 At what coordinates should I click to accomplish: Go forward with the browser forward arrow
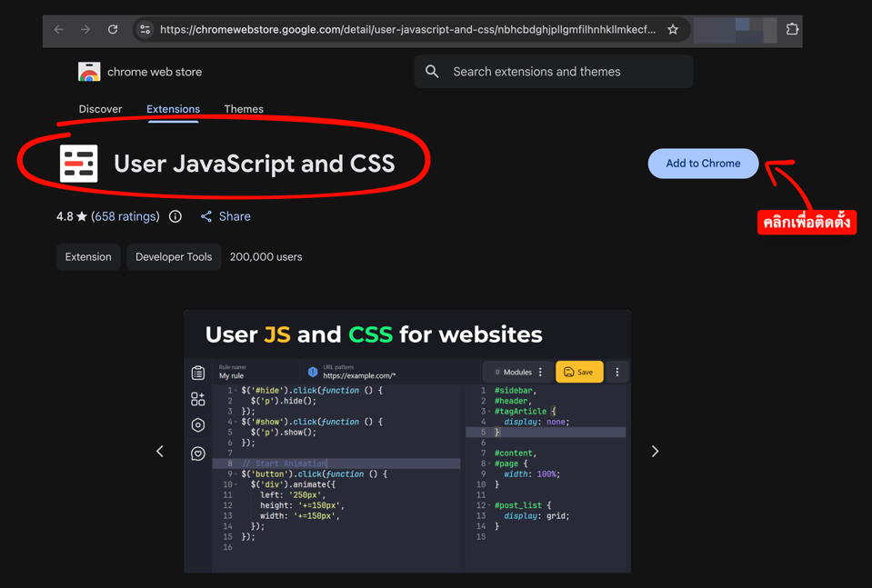pos(85,29)
